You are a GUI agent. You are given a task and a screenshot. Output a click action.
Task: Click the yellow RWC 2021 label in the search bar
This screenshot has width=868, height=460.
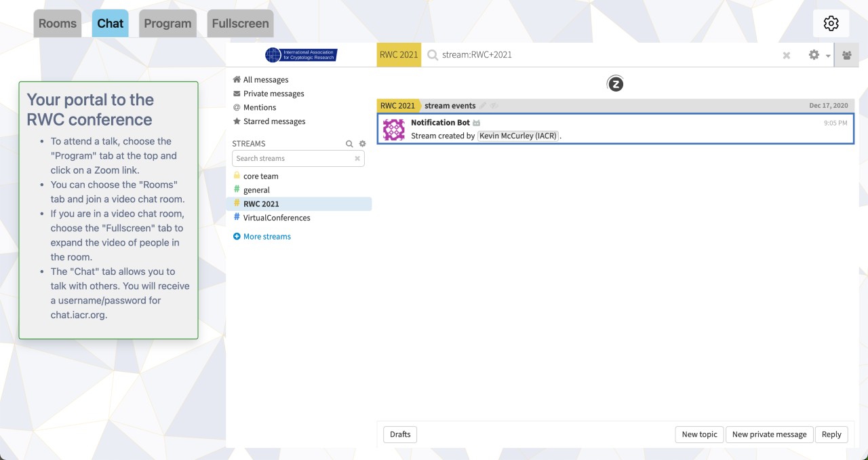(399, 55)
